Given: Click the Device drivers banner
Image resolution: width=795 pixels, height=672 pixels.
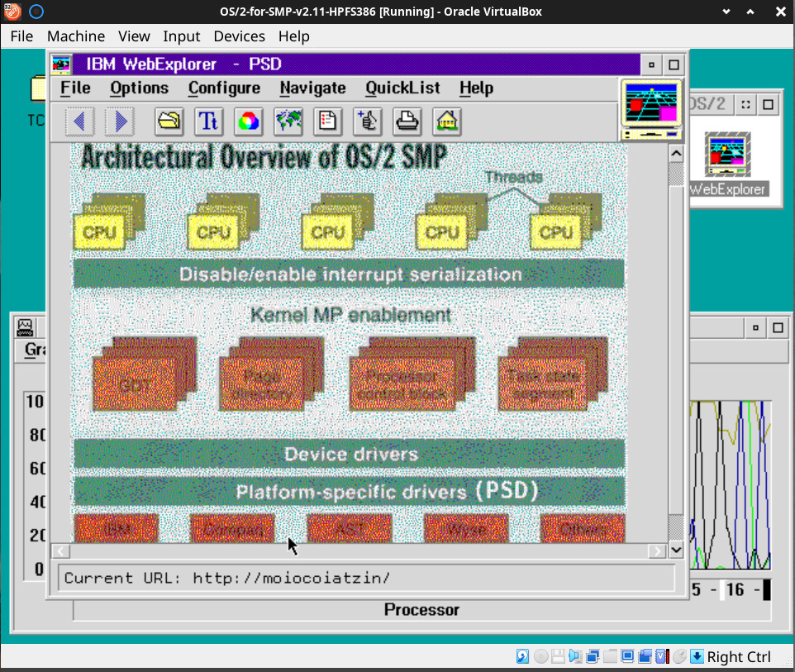Looking at the screenshot, I should coord(350,454).
